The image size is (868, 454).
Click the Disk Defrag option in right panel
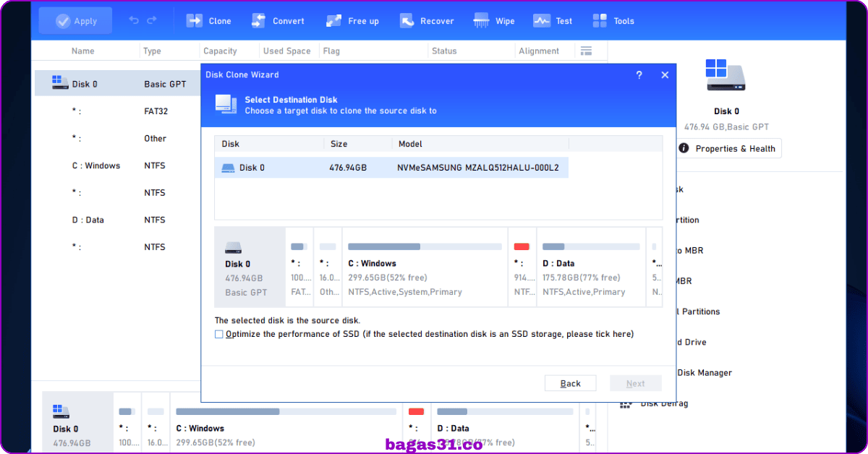[x=654, y=403]
